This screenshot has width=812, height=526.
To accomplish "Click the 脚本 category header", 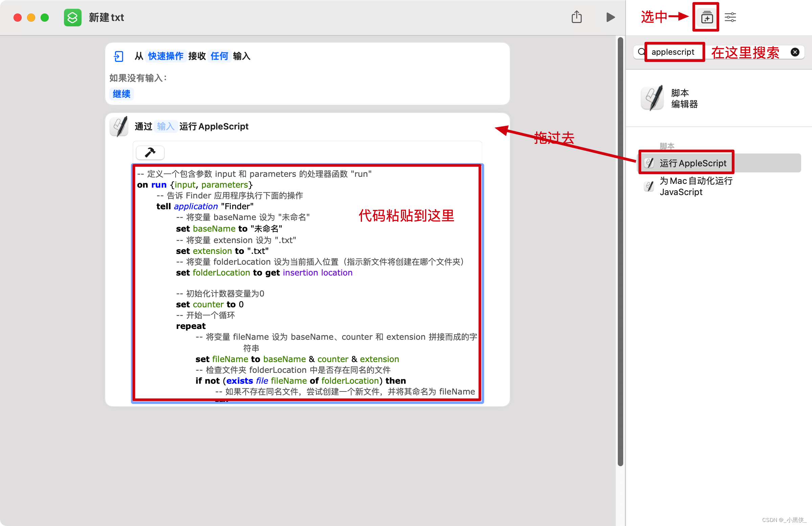I will click(x=667, y=146).
